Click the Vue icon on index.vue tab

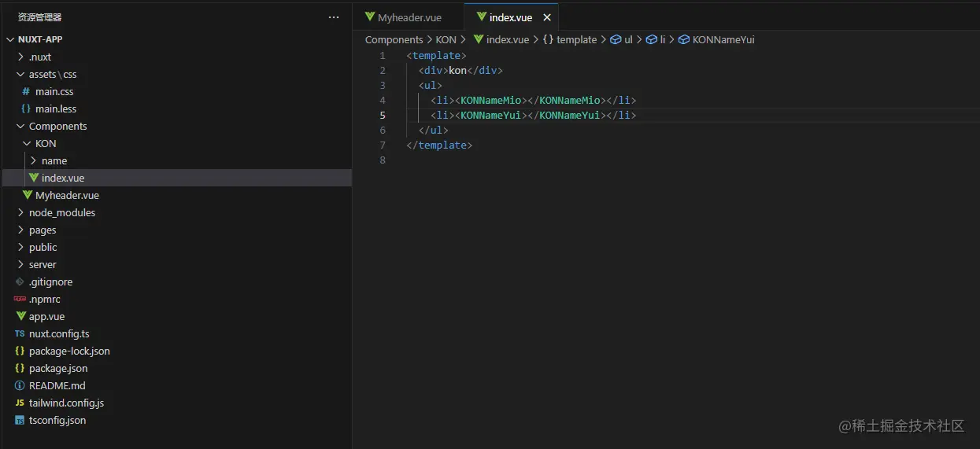point(481,17)
